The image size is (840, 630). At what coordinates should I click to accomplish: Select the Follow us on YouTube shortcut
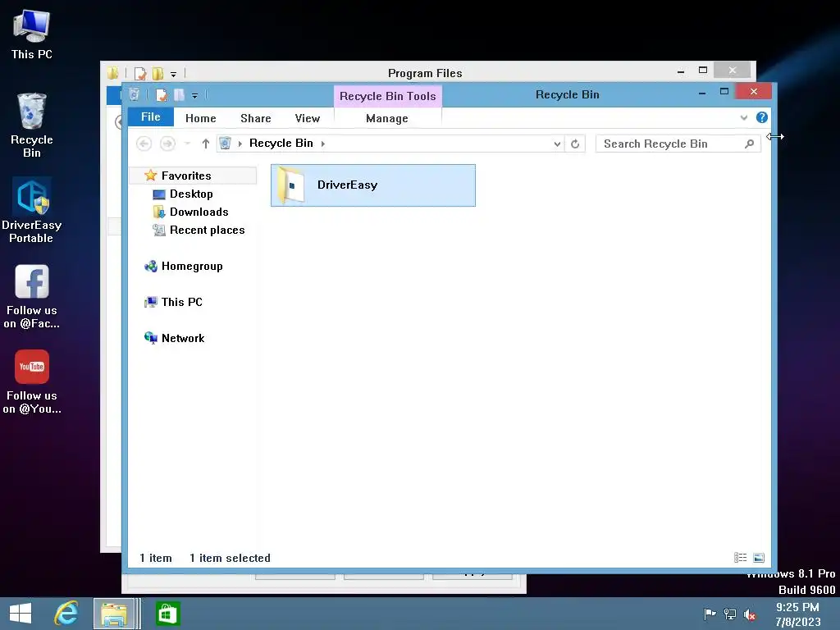point(32,382)
